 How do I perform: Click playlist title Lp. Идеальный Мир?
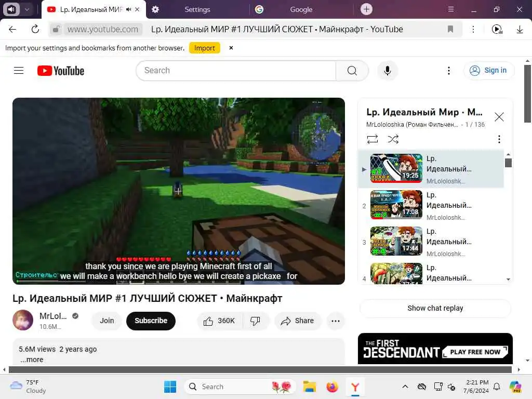pyautogui.click(x=424, y=112)
